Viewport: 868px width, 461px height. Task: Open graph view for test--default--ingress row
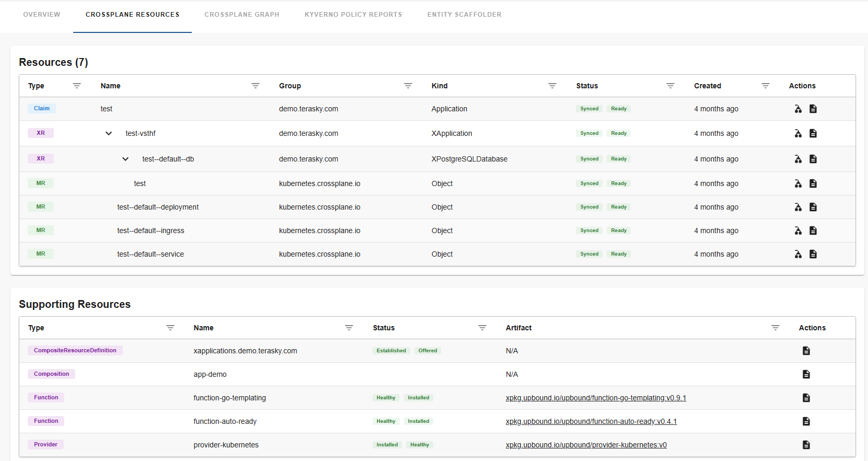pos(798,230)
